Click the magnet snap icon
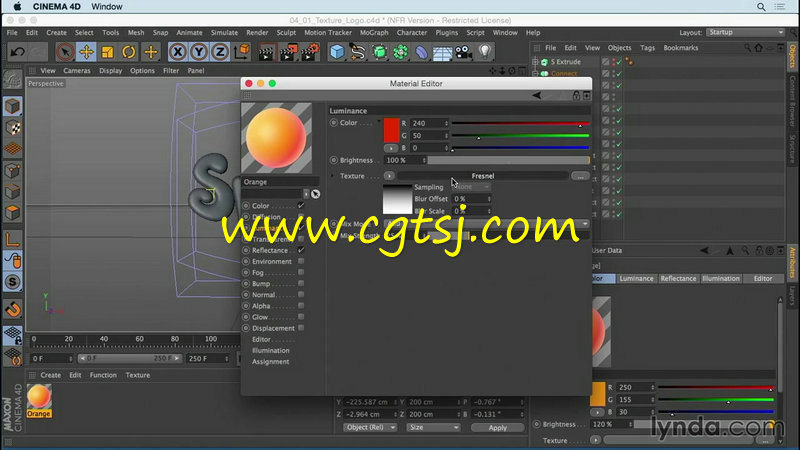 pos(13,309)
